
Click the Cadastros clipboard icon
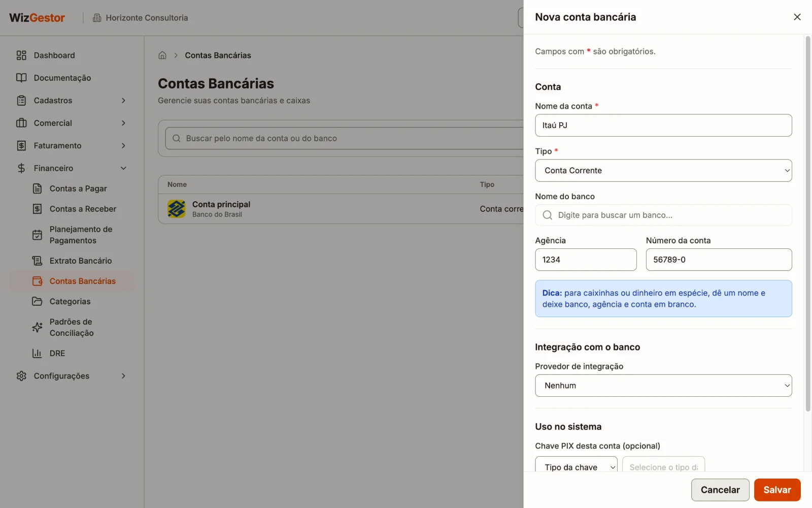tap(21, 101)
